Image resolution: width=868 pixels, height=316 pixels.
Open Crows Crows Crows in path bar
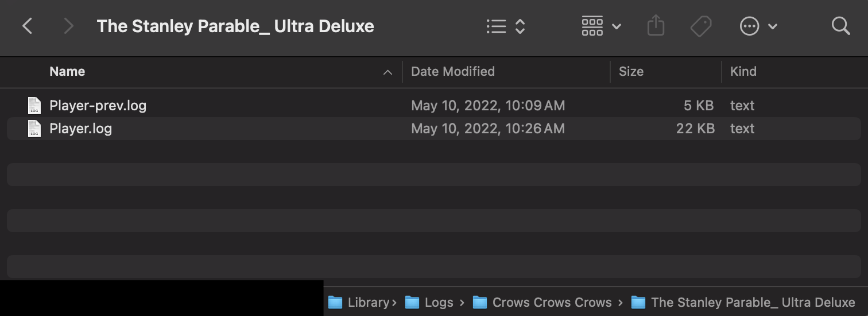(551, 302)
